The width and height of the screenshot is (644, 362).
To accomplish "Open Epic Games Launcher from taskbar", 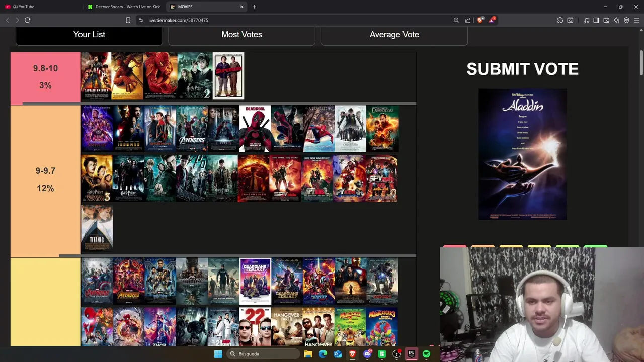I will (411, 354).
